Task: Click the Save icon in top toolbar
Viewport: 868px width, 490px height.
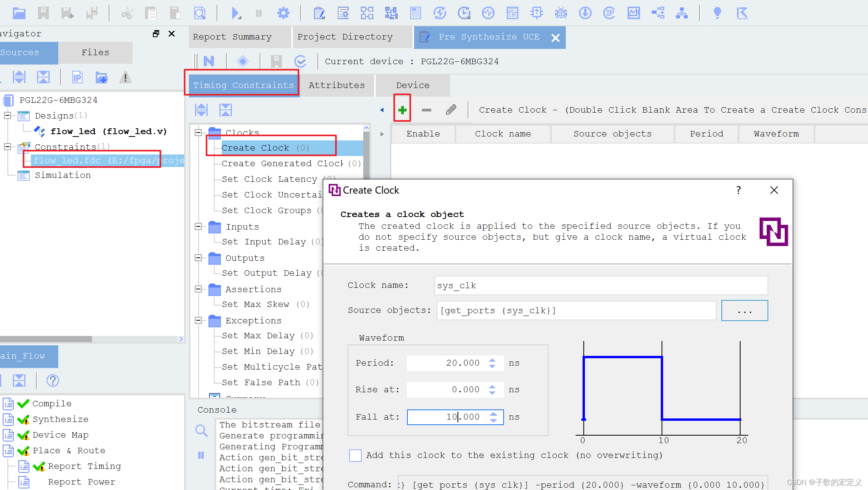Action: point(43,13)
